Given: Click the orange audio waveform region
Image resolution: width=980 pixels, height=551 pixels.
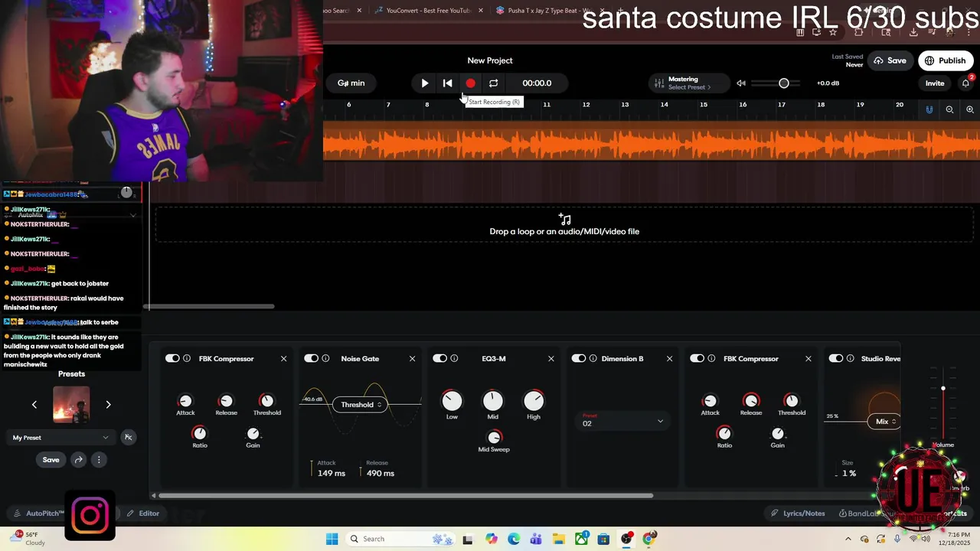Looking at the screenshot, I should (651, 143).
